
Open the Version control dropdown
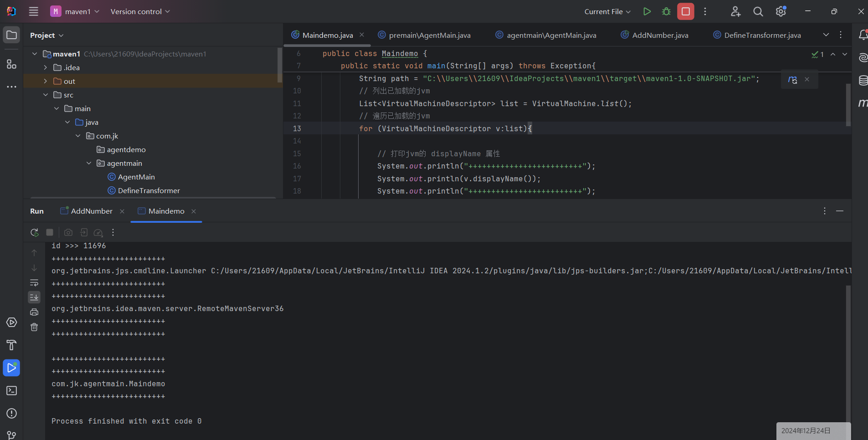[x=140, y=11]
